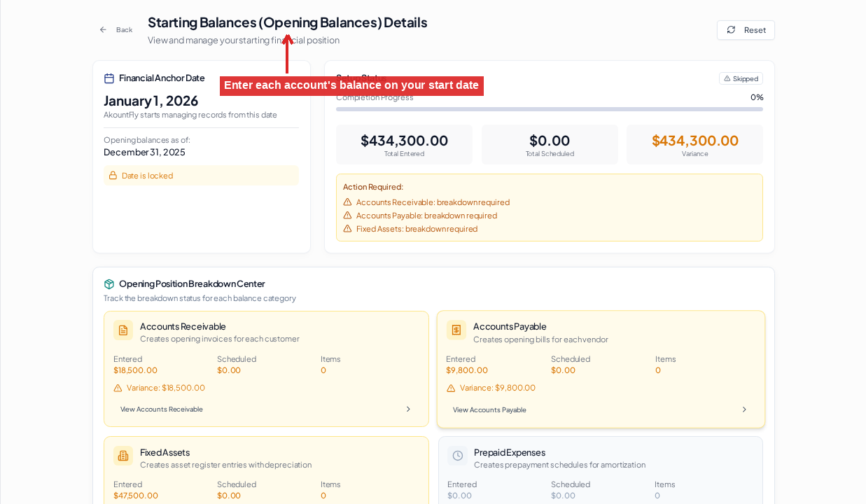The height and width of the screenshot is (504, 866).
Task: Click the $0.00 Total Scheduled figure
Action: pyautogui.click(x=550, y=140)
